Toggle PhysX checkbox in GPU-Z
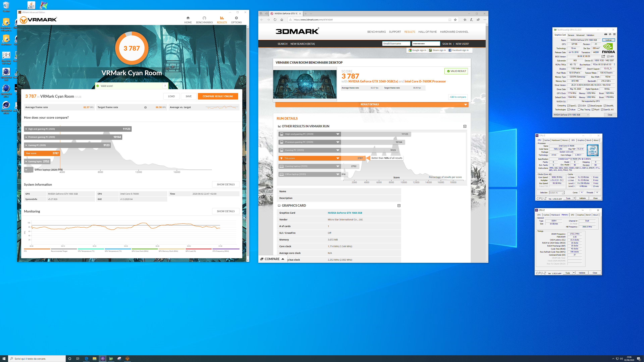This screenshot has width=644, height=362. [593, 109]
